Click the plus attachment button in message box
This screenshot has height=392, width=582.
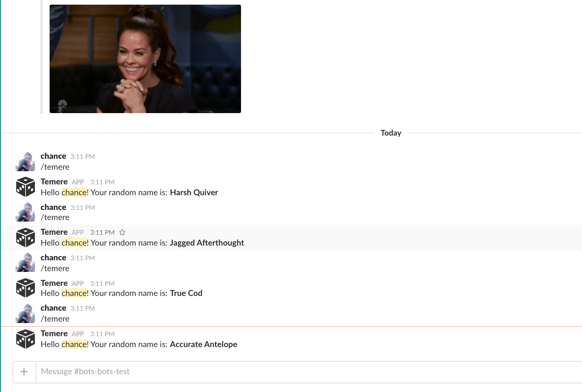[24, 372]
